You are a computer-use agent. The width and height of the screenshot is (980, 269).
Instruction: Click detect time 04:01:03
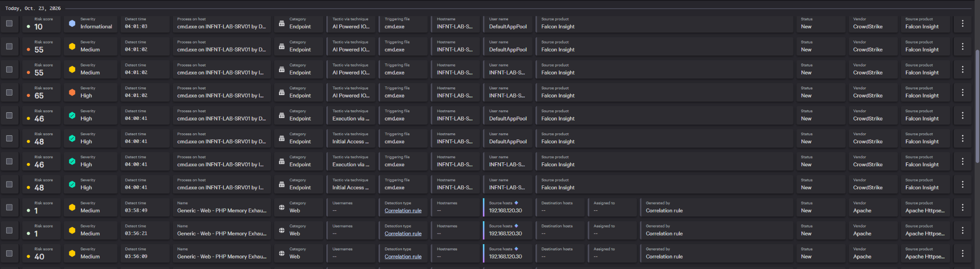click(x=136, y=27)
